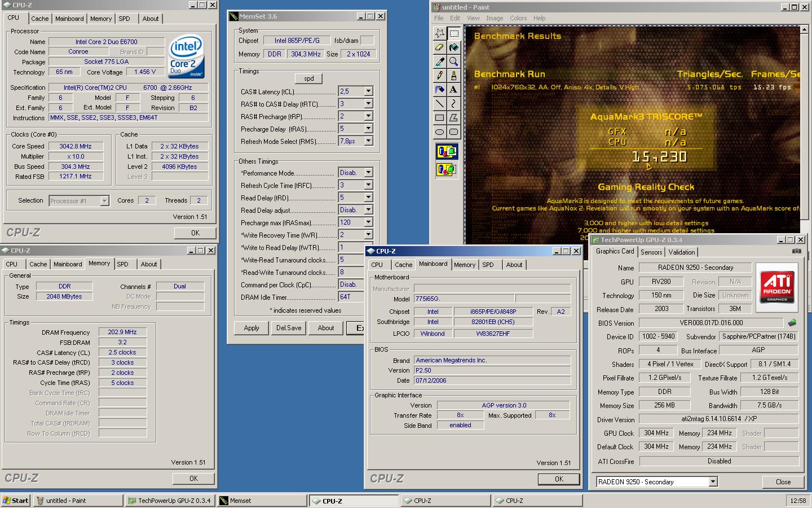Select the Brush tool in Paint
This screenshot has width=812, height=508.
pyautogui.click(x=453, y=76)
